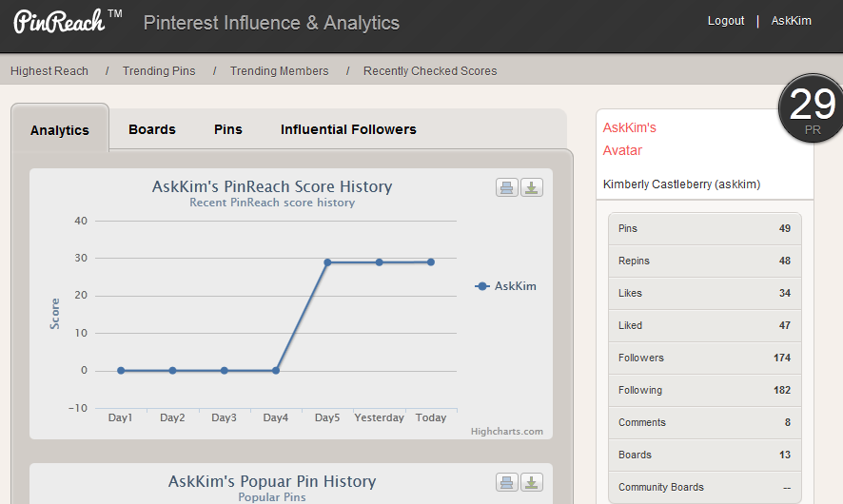Open the Influential Followers tab
The height and width of the screenshot is (504, 843).
348,129
